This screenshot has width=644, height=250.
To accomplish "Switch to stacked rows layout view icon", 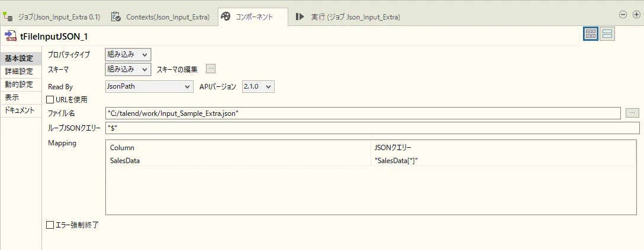I will pyautogui.click(x=607, y=34).
